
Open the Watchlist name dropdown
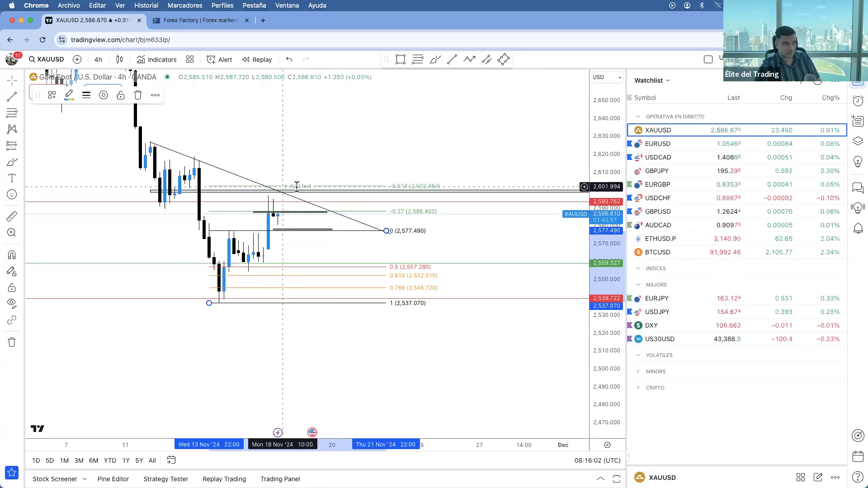click(x=652, y=80)
